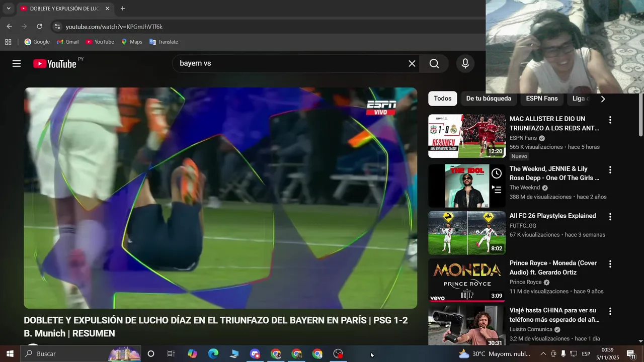Open the Liverpool 1-0 resumen thumbnail

[x=467, y=136]
